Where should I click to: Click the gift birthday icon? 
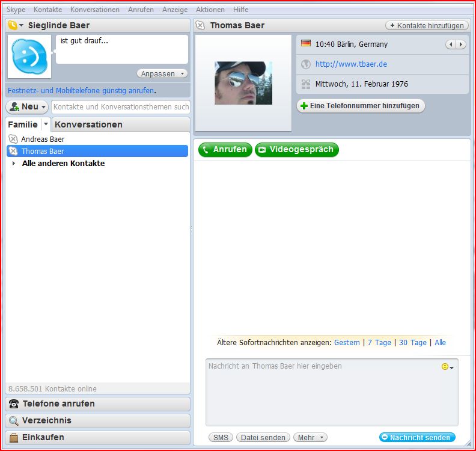coord(306,84)
